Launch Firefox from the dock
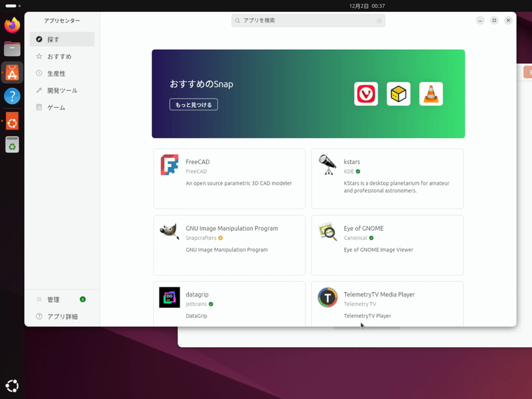The image size is (532, 399). coord(12,25)
